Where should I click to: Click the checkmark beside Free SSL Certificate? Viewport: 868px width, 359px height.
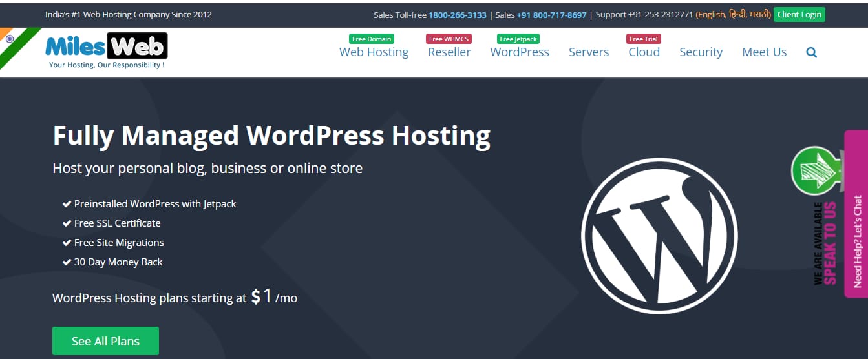[x=67, y=223]
